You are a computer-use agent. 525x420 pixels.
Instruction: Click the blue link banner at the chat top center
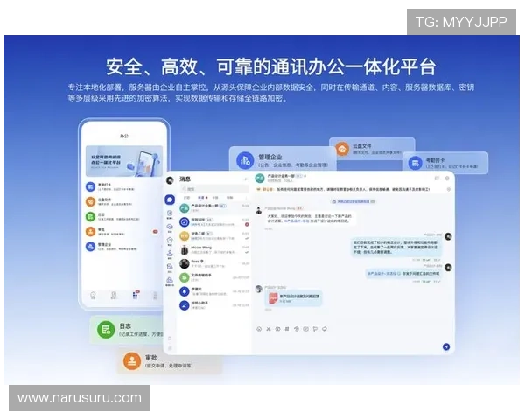[353, 201]
